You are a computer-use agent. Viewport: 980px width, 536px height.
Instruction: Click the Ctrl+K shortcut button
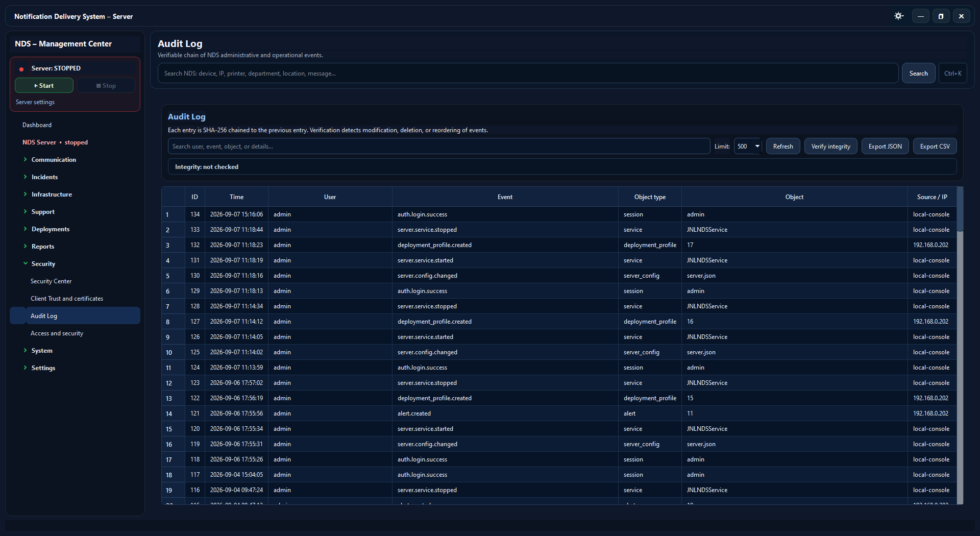pos(953,74)
